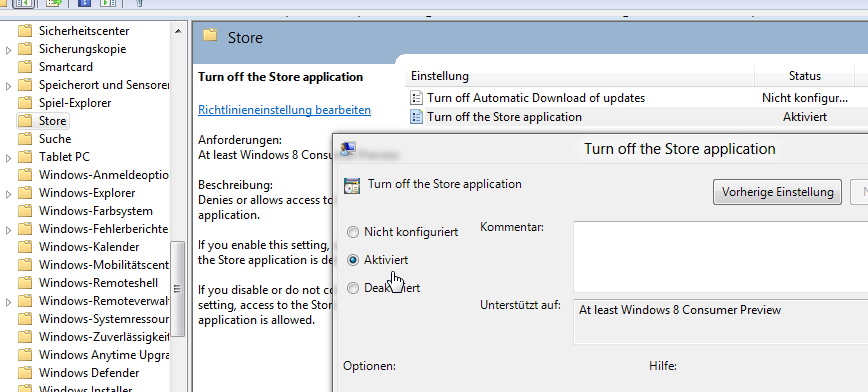868x392 pixels.
Task: Click the Tablet PC folder icon
Action: click(25, 157)
